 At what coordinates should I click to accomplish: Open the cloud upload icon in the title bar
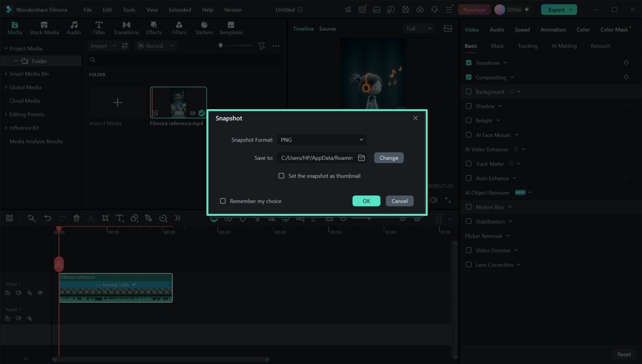(420, 9)
